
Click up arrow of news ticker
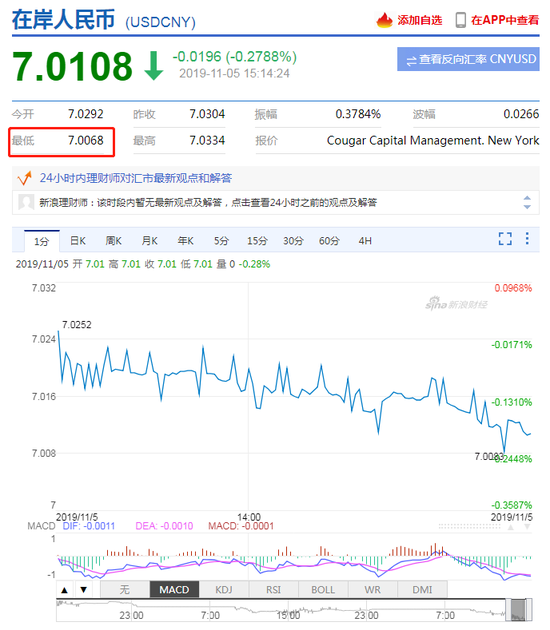point(527,198)
